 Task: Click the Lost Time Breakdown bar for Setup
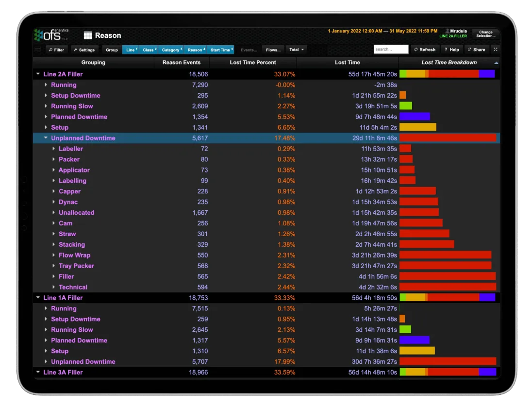[x=417, y=127]
